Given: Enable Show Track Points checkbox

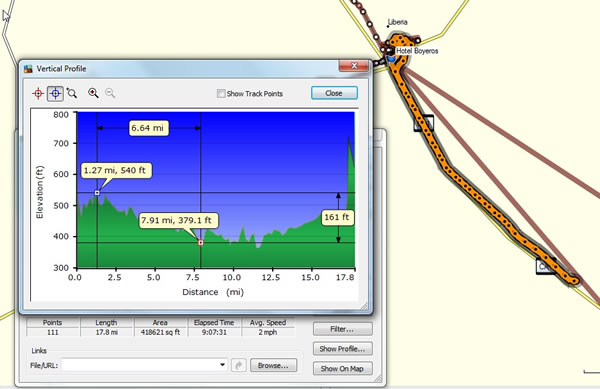Looking at the screenshot, I should click(x=221, y=93).
